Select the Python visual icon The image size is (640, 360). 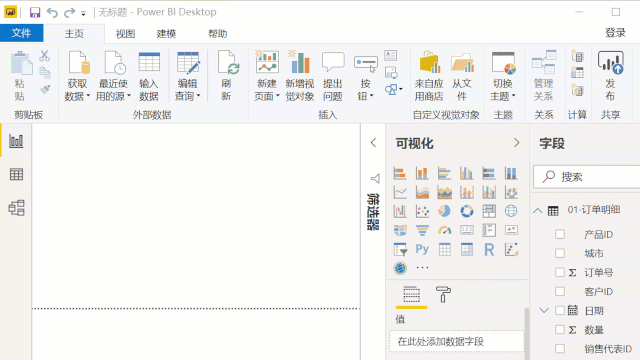pyautogui.click(x=422, y=249)
